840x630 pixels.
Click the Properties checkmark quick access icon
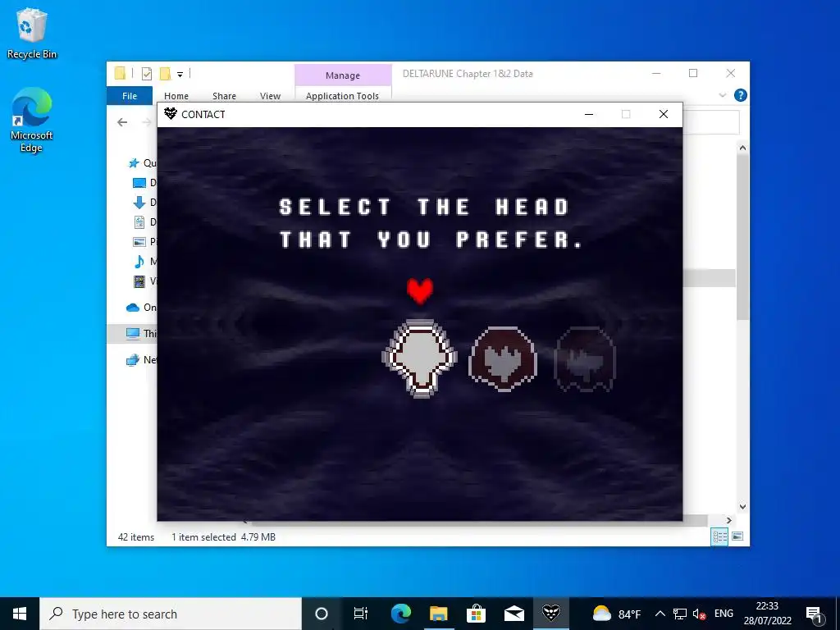click(146, 74)
